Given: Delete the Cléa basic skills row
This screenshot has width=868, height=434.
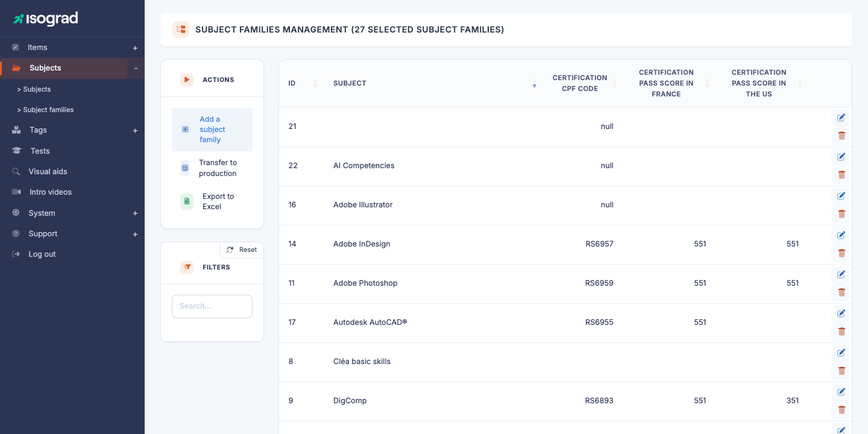Looking at the screenshot, I should [x=841, y=371].
